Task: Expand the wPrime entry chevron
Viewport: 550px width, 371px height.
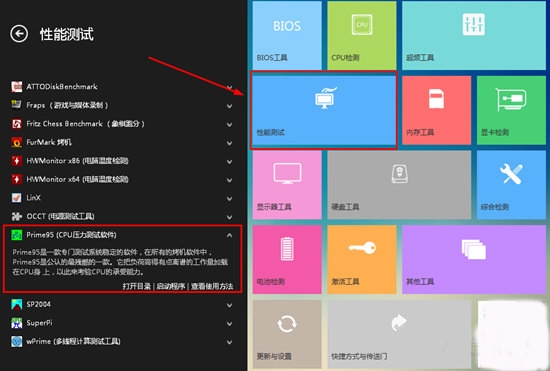Action: (229, 342)
